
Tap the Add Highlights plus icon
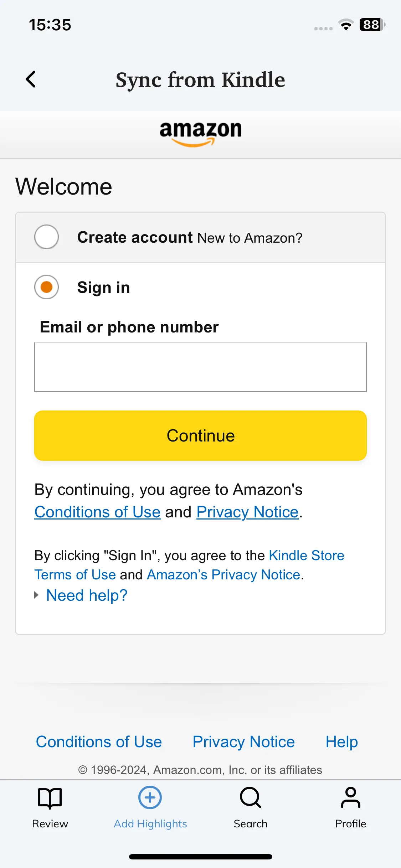coord(150,797)
